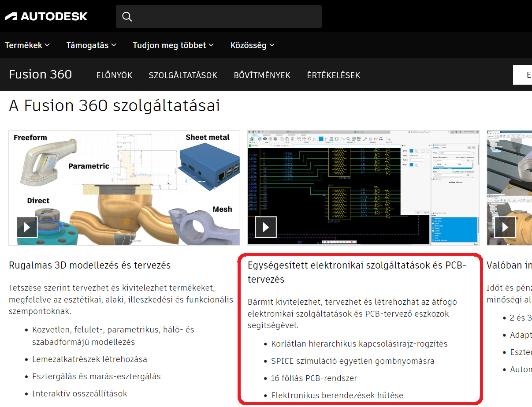Open the Tudjon meg többet dropdown

(x=173, y=45)
